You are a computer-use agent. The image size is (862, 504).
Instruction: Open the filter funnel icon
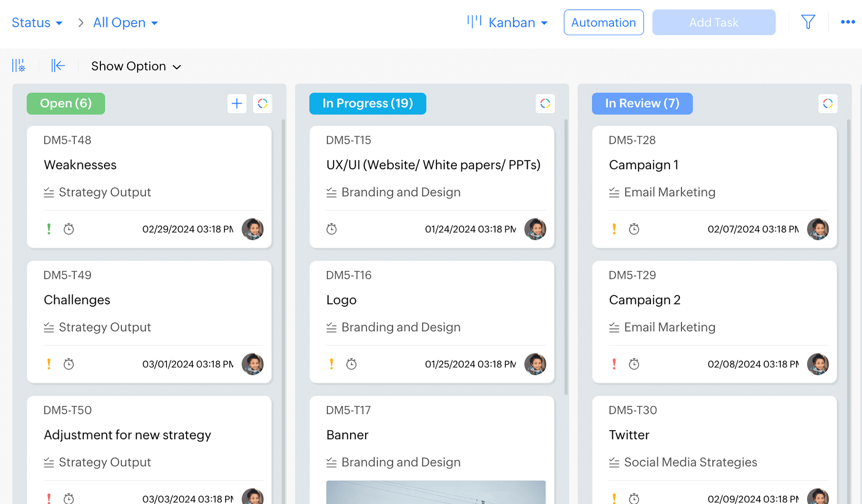(x=808, y=22)
